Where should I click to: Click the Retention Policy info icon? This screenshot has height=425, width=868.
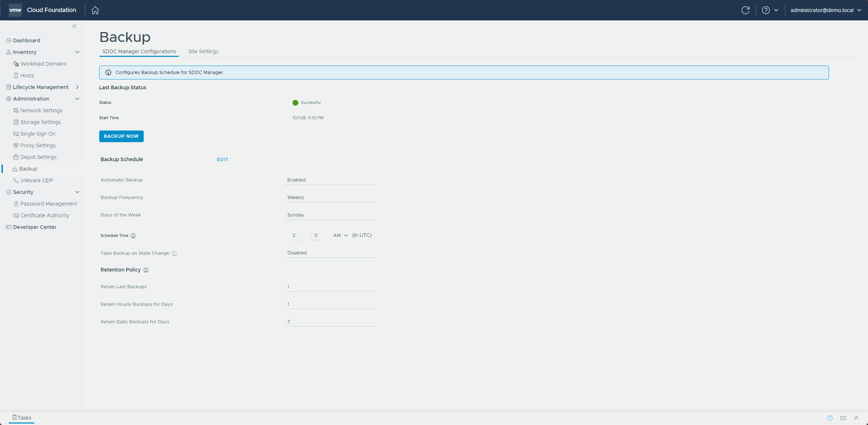[146, 270]
